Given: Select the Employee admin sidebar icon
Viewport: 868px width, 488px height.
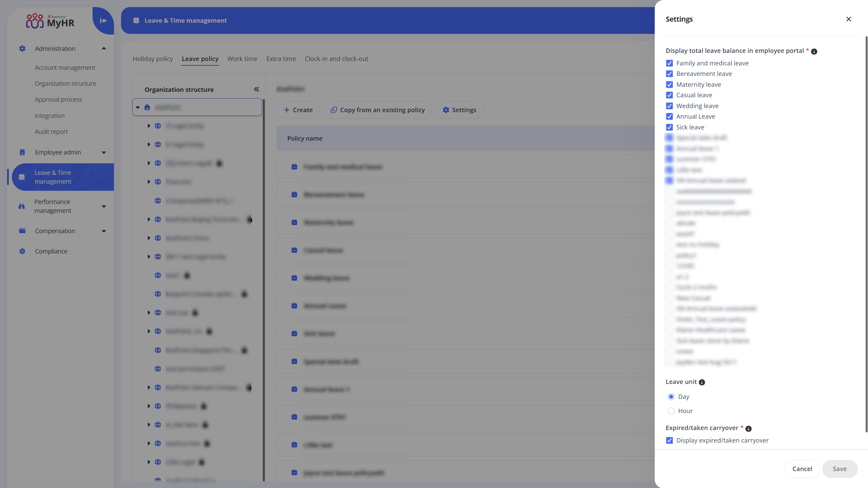Looking at the screenshot, I should coord(22,152).
